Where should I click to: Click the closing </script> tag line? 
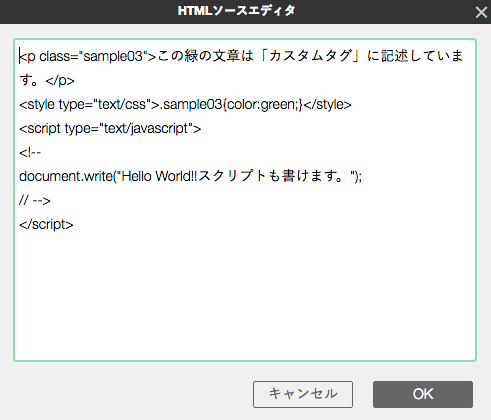[46, 225]
